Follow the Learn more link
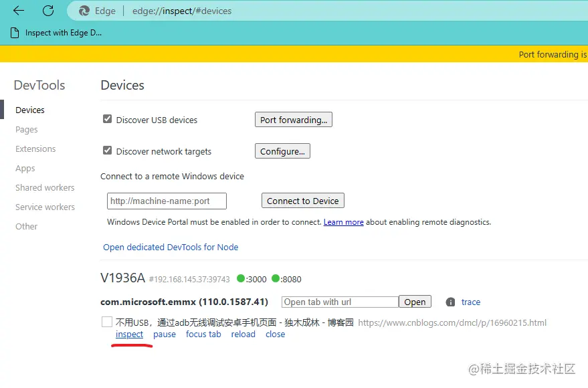The width and height of the screenshot is (588, 388). click(x=343, y=222)
